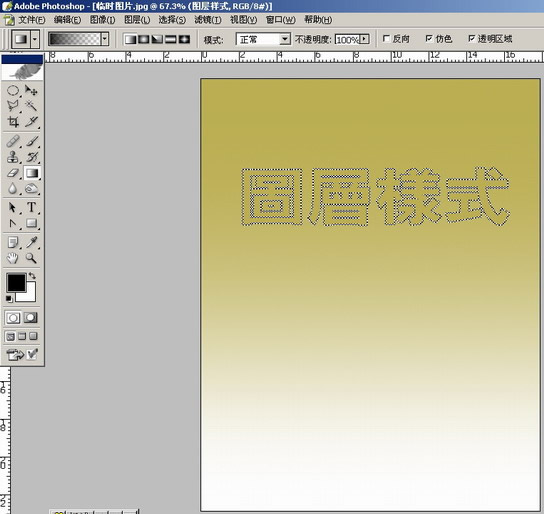Select the Convert Point pen tool
This screenshot has width=544, height=514.
[13, 223]
